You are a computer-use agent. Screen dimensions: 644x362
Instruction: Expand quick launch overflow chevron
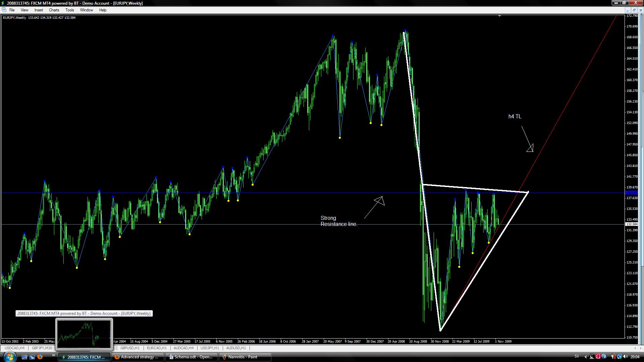(x=53, y=355)
